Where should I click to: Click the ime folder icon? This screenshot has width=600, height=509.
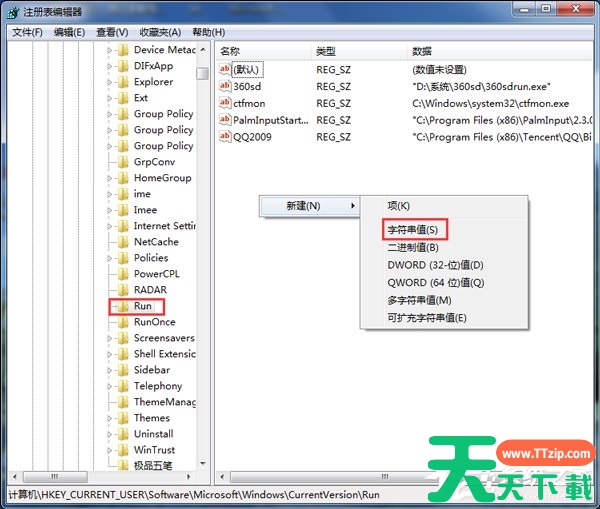[x=123, y=194]
